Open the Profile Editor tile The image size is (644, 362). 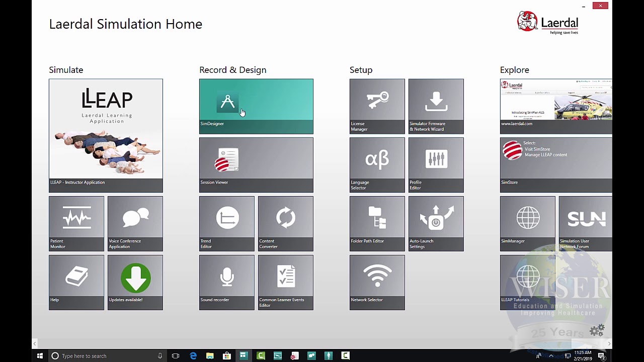pyautogui.click(x=436, y=165)
